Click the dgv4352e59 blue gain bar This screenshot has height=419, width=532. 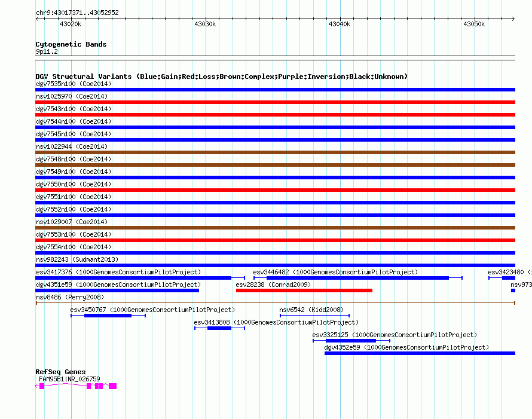coord(419,353)
